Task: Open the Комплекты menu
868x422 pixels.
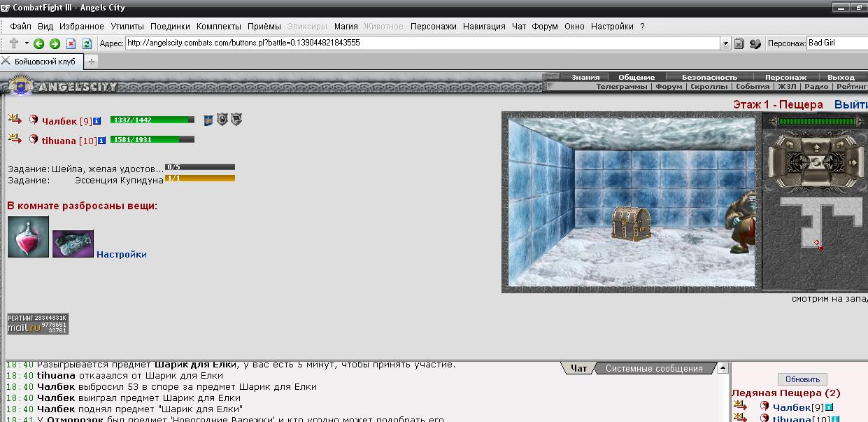Action: click(x=219, y=27)
